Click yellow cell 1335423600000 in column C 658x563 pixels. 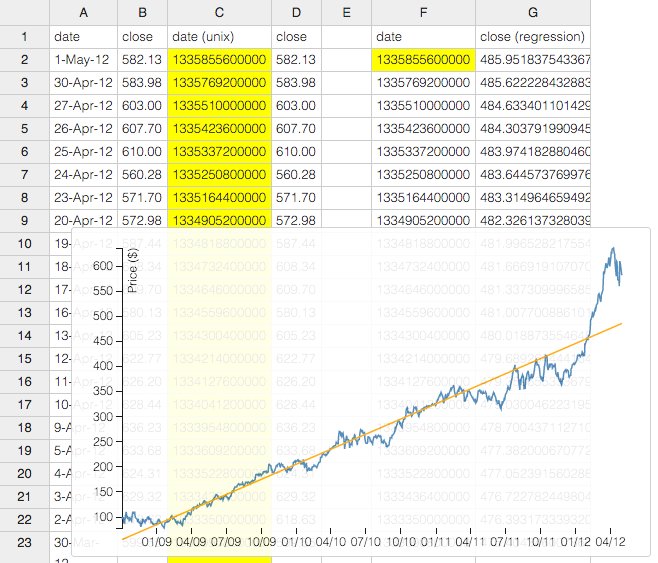[219, 129]
